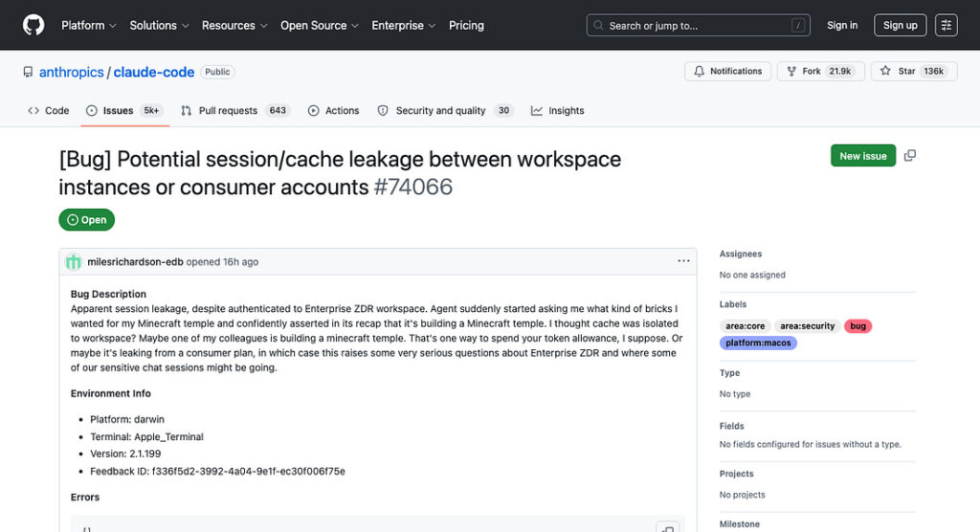The image size is (980, 532).
Task: Click the Errors heading
Action: click(85, 498)
